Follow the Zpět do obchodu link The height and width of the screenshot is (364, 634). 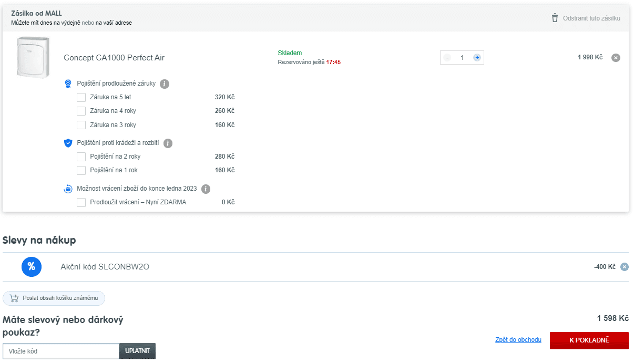click(x=518, y=340)
